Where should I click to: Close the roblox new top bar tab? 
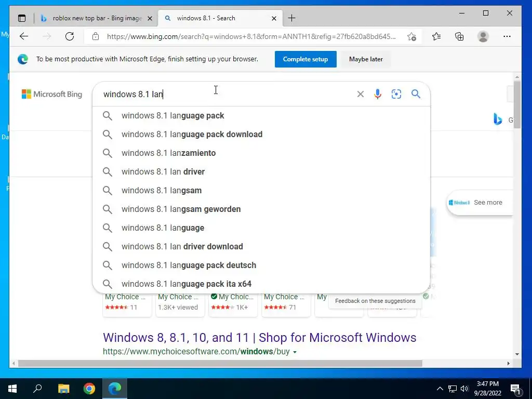(150, 18)
